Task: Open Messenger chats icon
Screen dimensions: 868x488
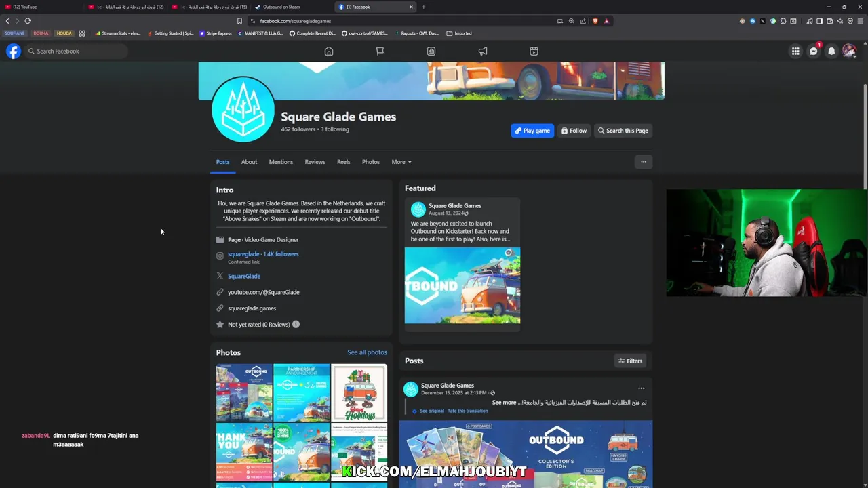Action: (x=814, y=51)
